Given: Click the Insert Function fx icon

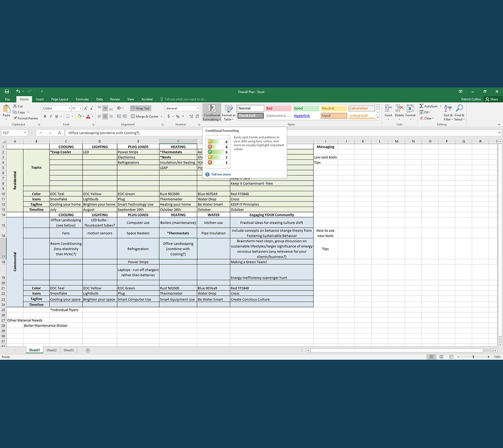Looking at the screenshot, I should tap(59, 133).
